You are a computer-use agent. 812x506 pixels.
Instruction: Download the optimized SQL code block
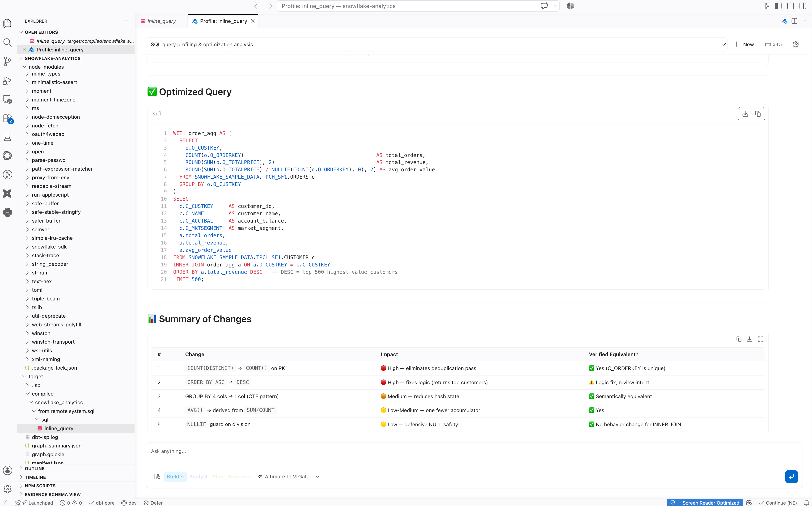(x=745, y=114)
